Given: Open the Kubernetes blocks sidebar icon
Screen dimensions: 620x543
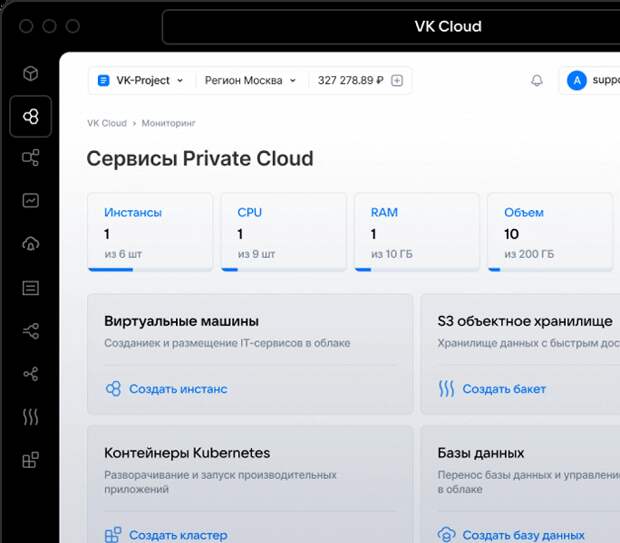Looking at the screenshot, I should pos(30,460).
